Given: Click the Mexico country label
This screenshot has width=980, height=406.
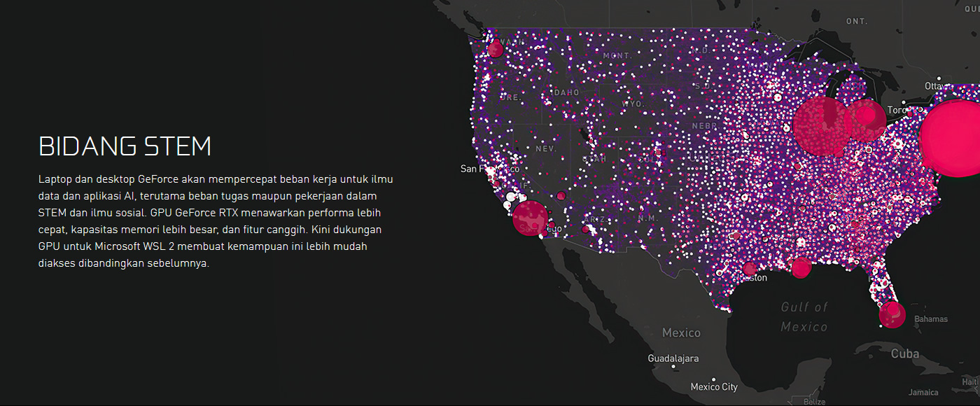Looking at the screenshot, I should pyautogui.click(x=681, y=332).
